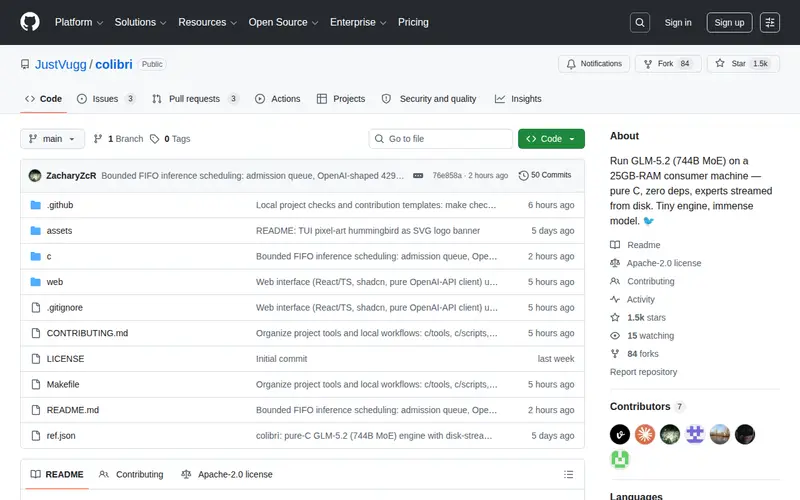This screenshot has width=800, height=500.
Task: Click the Go to file search field
Action: click(441, 139)
